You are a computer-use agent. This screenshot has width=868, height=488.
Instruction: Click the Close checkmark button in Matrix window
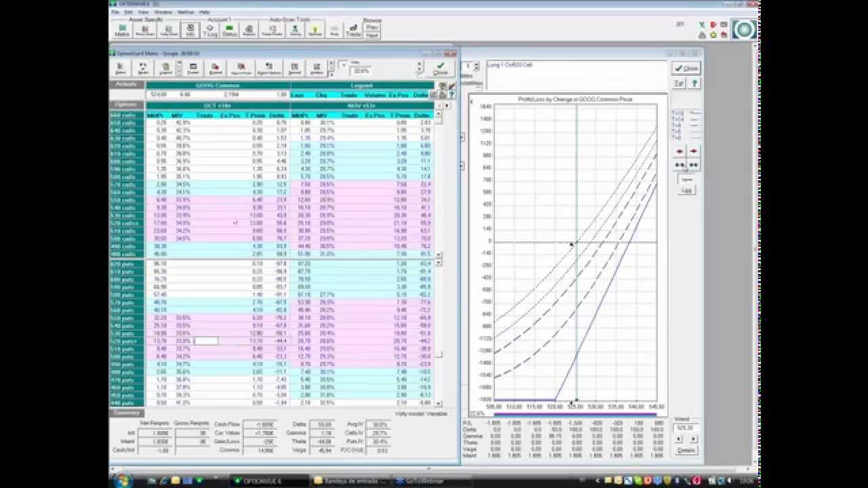(441, 68)
